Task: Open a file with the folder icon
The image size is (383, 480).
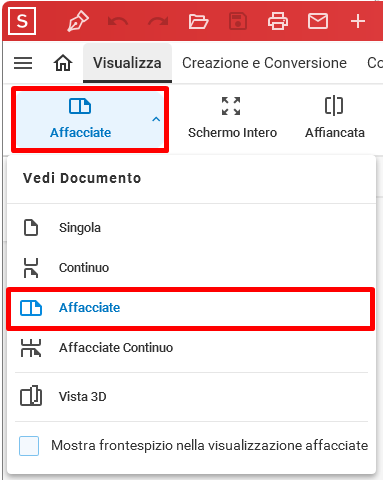Action: tap(198, 22)
